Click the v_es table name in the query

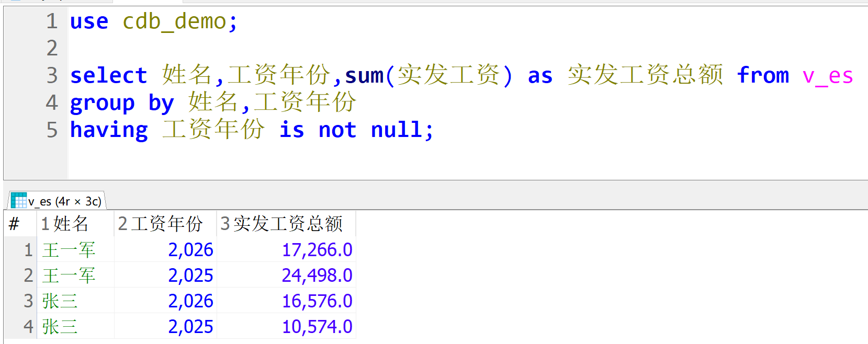click(828, 76)
